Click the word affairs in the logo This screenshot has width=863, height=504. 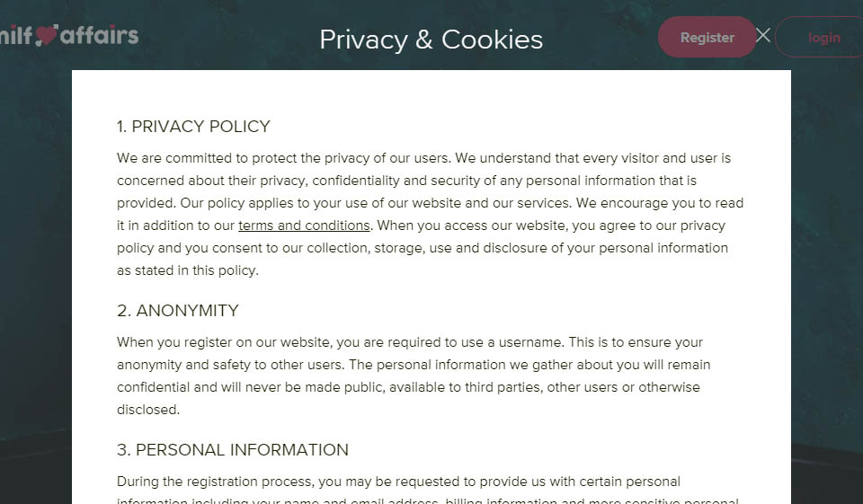pos(99,35)
